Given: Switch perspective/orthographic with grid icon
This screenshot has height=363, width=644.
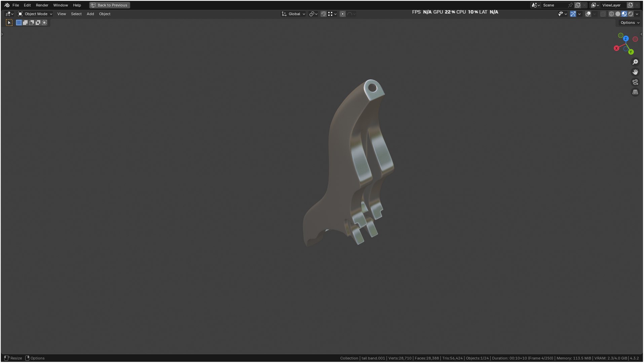Looking at the screenshot, I should point(635,92).
